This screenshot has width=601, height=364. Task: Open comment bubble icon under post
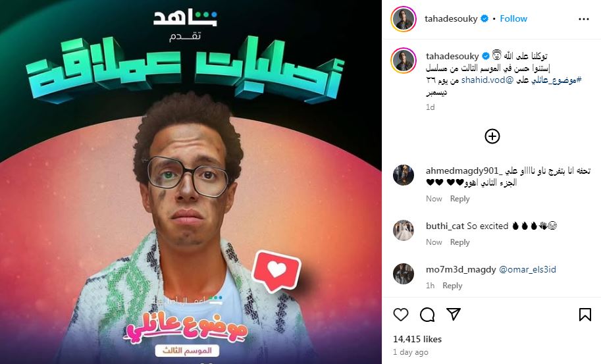pyautogui.click(x=427, y=315)
